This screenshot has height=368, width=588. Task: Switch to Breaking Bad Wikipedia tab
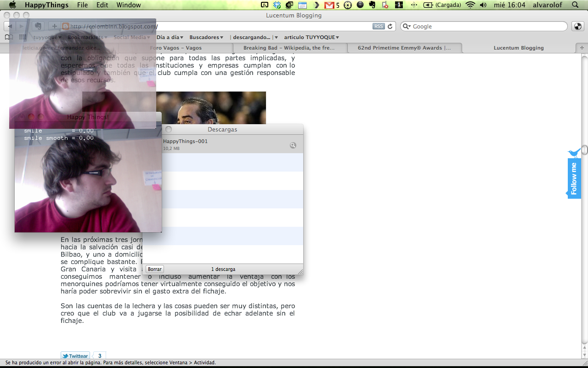(x=289, y=48)
